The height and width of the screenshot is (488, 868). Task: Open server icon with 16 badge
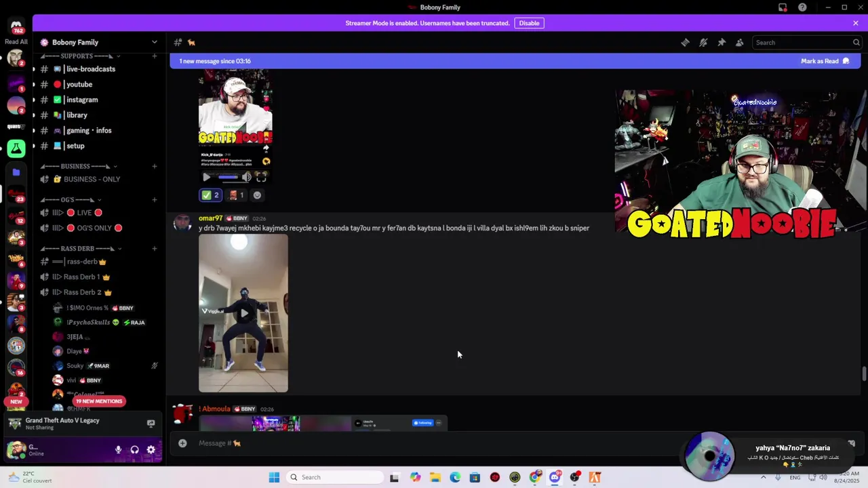pos(16,368)
